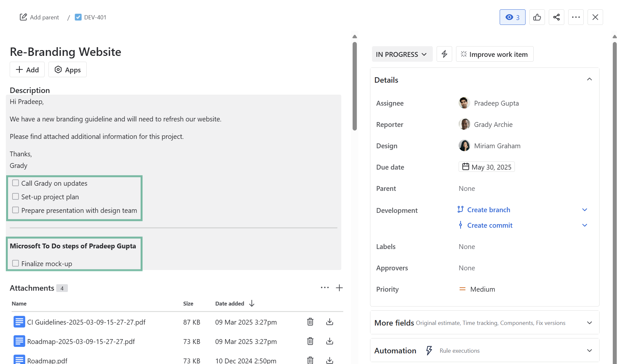Check the Call Grady on updates box
Viewport: 617px width, 364px height.
[x=16, y=183]
